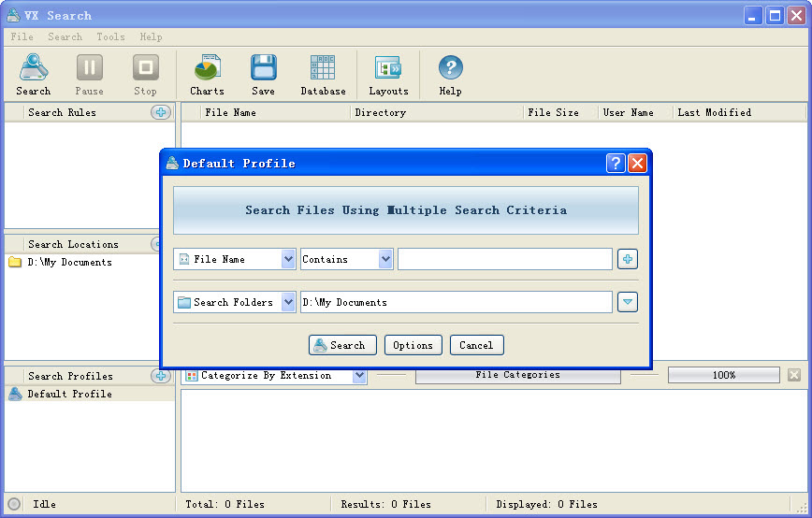
Task: Expand the File Name criteria dropdown
Action: point(288,259)
